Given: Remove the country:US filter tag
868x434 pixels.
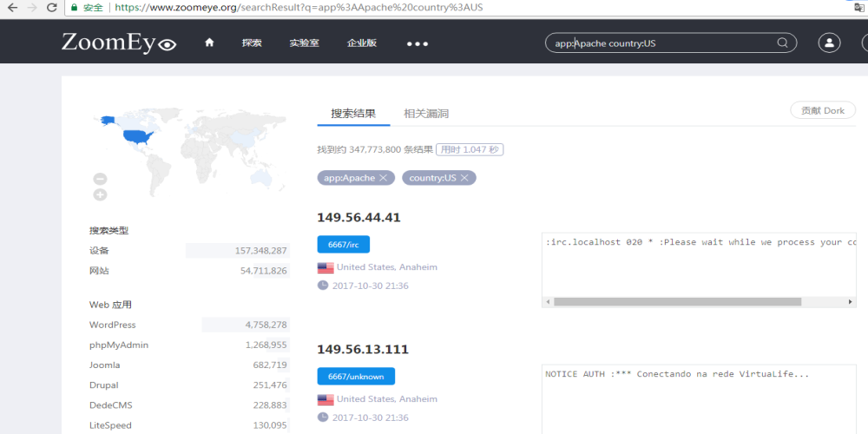Looking at the screenshot, I should click(464, 178).
